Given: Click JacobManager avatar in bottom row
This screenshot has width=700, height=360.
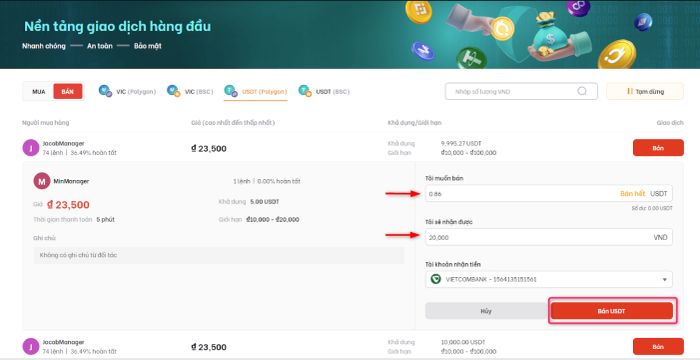Looking at the screenshot, I should 31,347.
